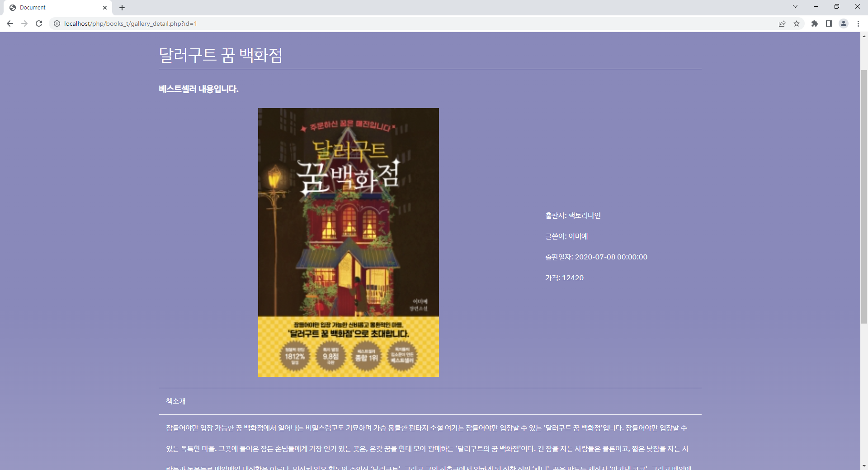Screen dimensions: 868x470
Task: Share this page icon
Action: pos(782,23)
